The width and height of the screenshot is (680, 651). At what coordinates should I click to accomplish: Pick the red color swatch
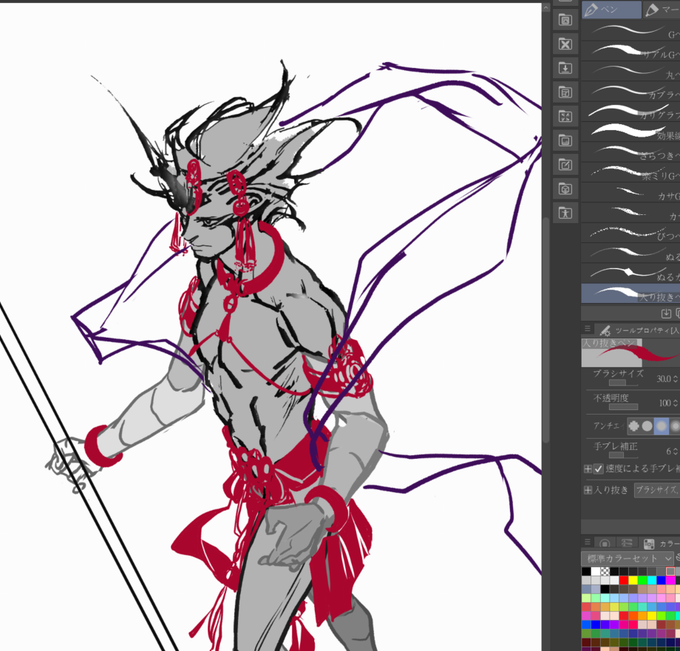(x=624, y=580)
